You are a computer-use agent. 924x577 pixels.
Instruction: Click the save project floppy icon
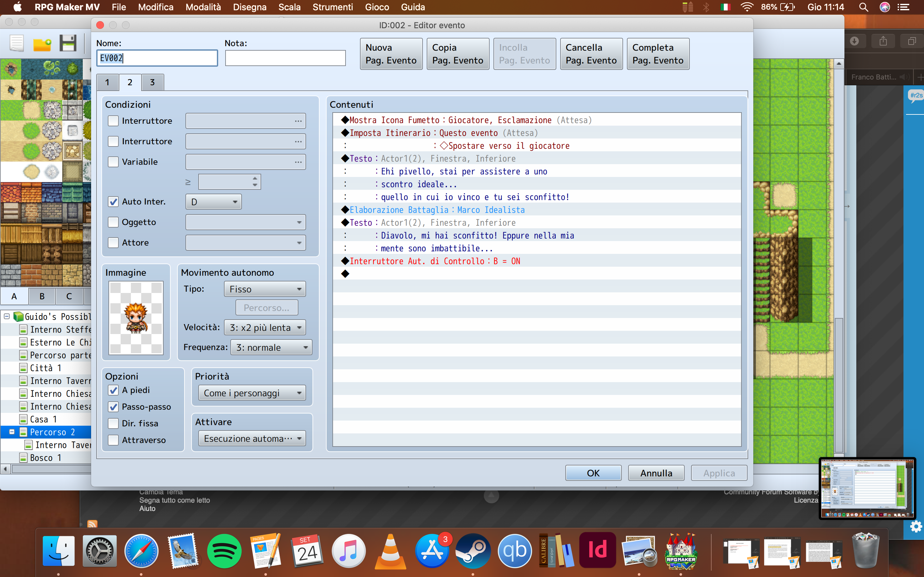(x=68, y=43)
